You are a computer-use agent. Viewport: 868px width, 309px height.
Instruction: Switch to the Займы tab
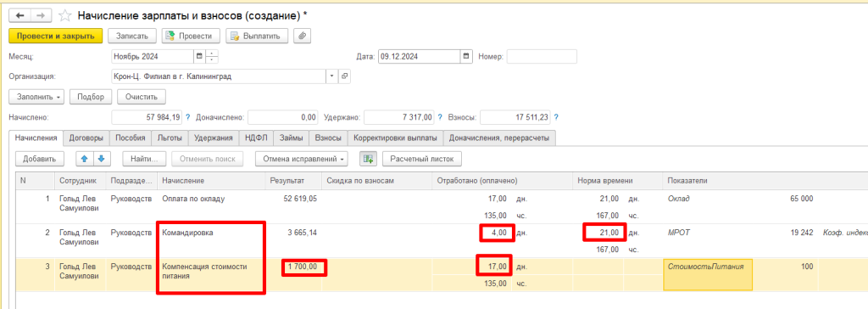click(292, 138)
